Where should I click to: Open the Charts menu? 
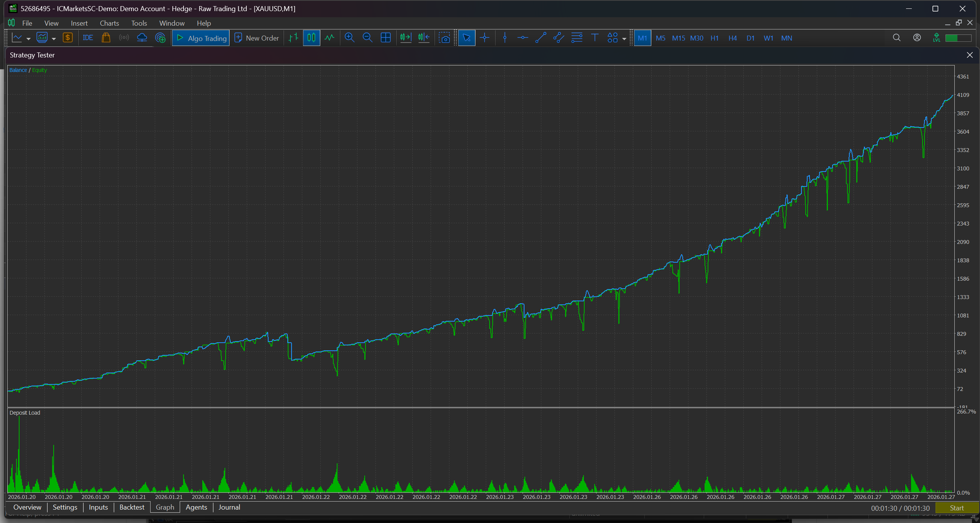pyautogui.click(x=109, y=23)
